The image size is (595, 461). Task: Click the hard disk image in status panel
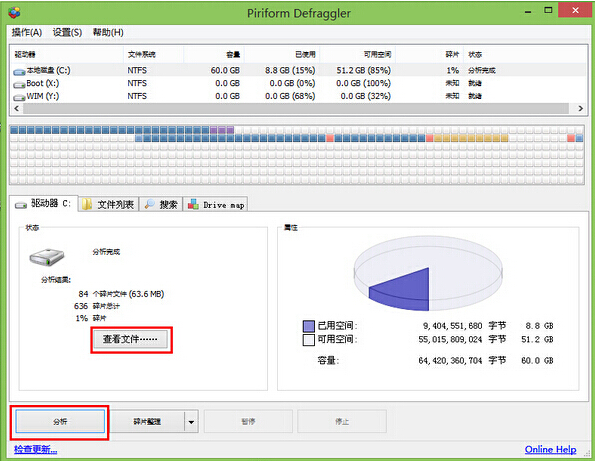pyautogui.click(x=47, y=257)
